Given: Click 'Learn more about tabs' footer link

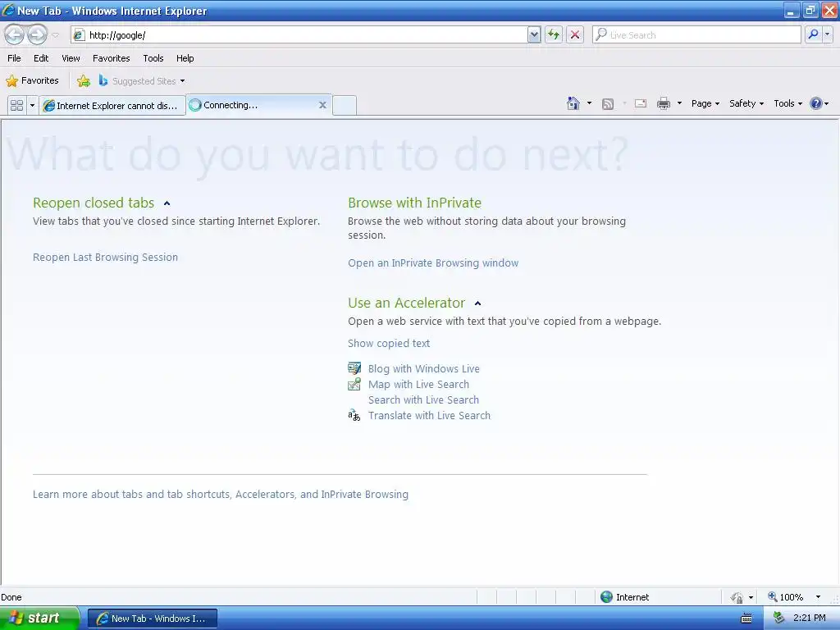Looking at the screenshot, I should tap(221, 495).
